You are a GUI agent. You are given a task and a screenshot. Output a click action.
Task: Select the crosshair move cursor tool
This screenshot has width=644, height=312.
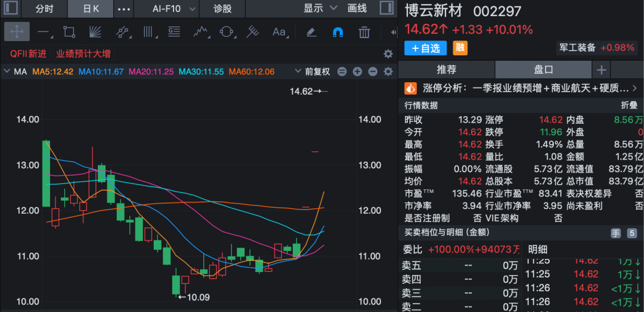[17, 32]
